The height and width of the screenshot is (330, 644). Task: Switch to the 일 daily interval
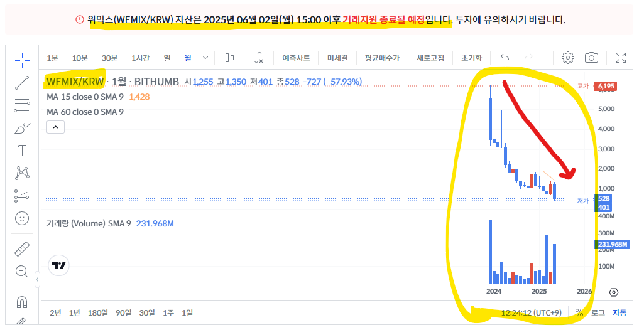[x=167, y=58]
